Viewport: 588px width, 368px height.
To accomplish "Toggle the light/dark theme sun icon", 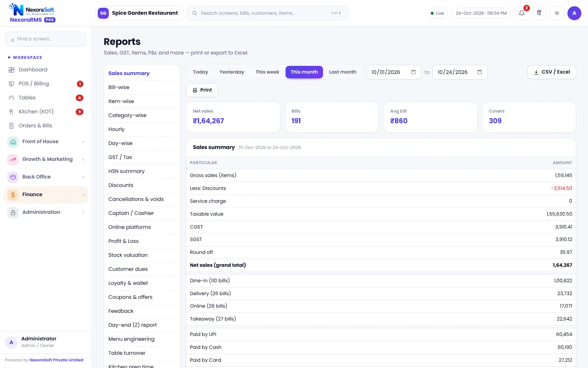I will point(557,13).
